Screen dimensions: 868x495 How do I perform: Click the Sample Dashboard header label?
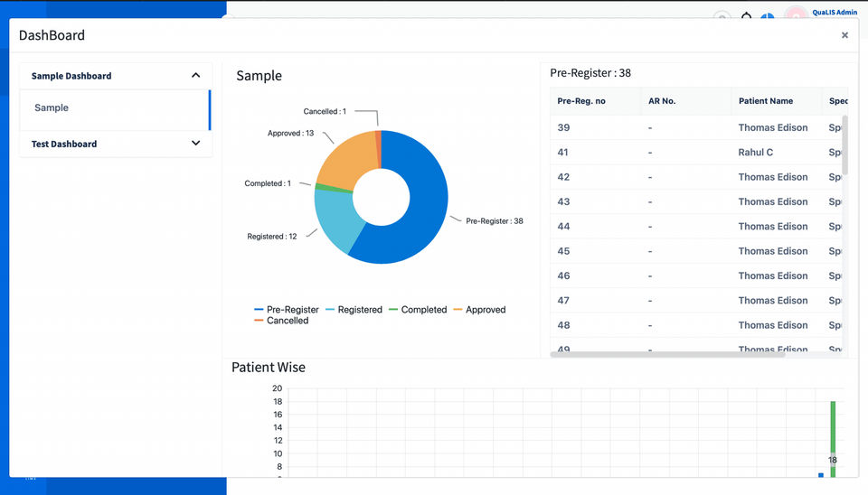(x=71, y=76)
